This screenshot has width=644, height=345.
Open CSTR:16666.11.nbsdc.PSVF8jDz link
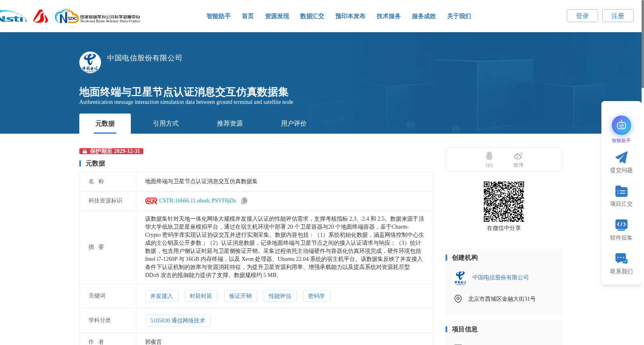[198, 201]
